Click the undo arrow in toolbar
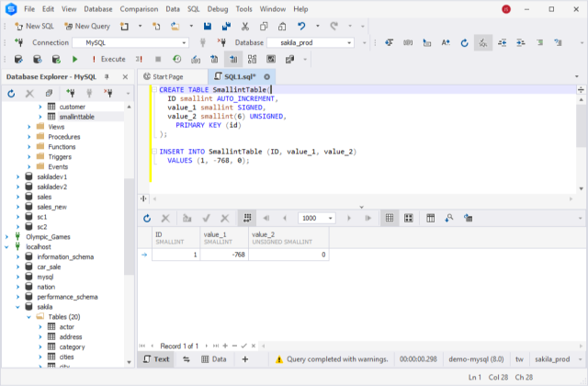The width and height of the screenshot is (588, 386). (x=302, y=27)
